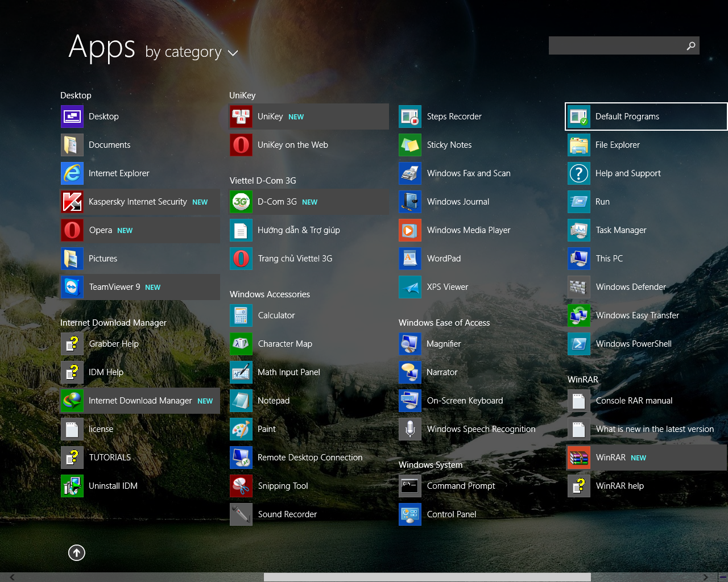Open 'TUTORIALS' entry
The height and width of the screenshot is (582, 728).
[140, 458]
